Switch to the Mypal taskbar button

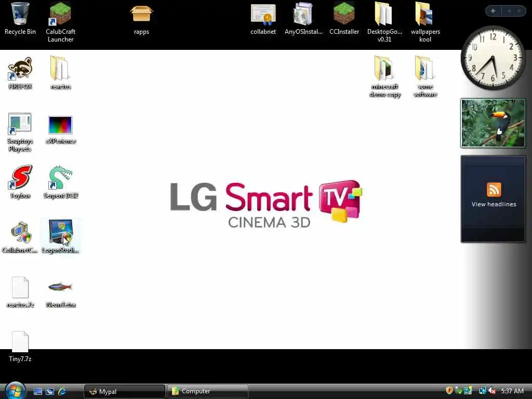(x=124, y=392)
